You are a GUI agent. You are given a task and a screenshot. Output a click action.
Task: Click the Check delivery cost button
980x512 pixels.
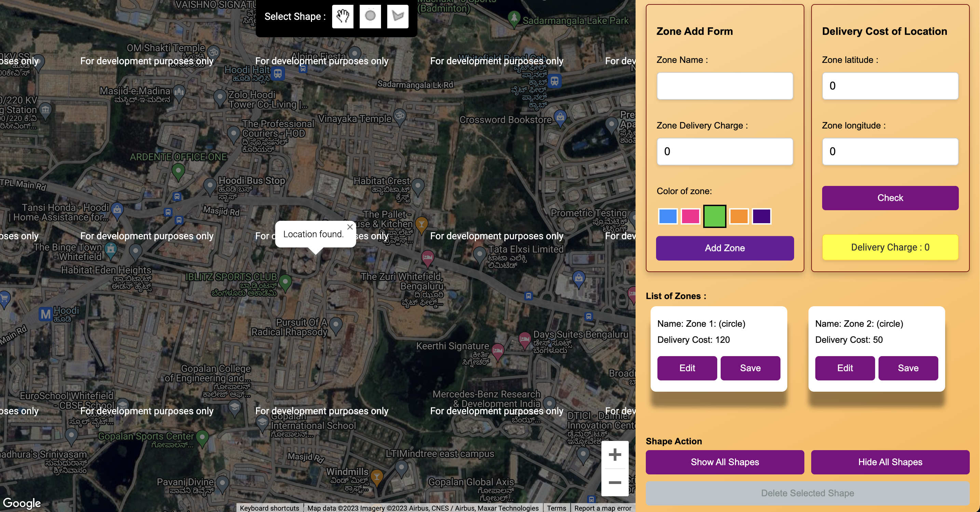(x=890, y=198)
